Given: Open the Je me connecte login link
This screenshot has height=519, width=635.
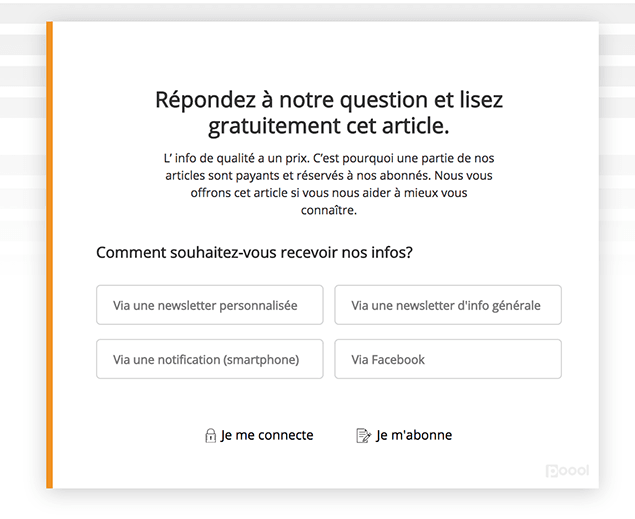Looking at the screenshot, I should 267,435.
